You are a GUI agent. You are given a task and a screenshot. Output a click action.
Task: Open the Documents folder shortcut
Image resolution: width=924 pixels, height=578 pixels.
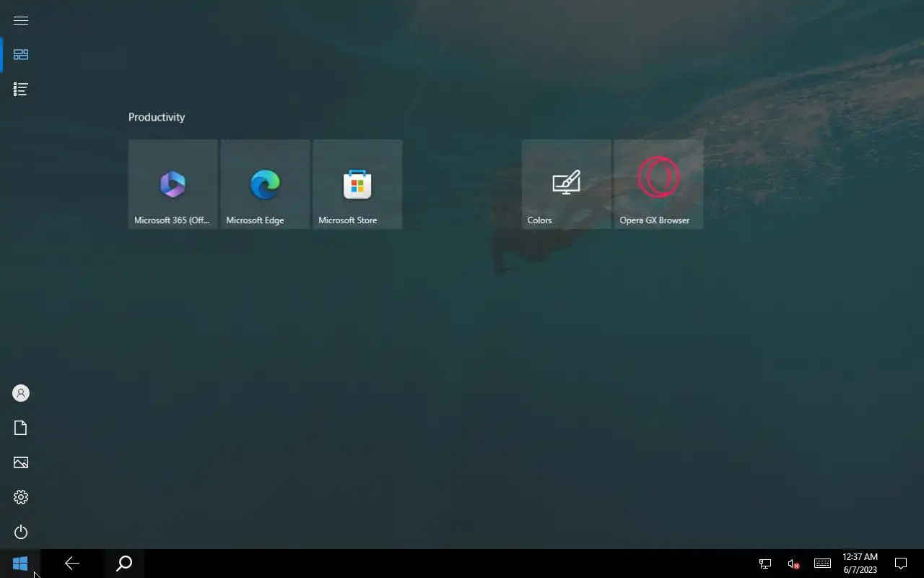pos(21,428)
